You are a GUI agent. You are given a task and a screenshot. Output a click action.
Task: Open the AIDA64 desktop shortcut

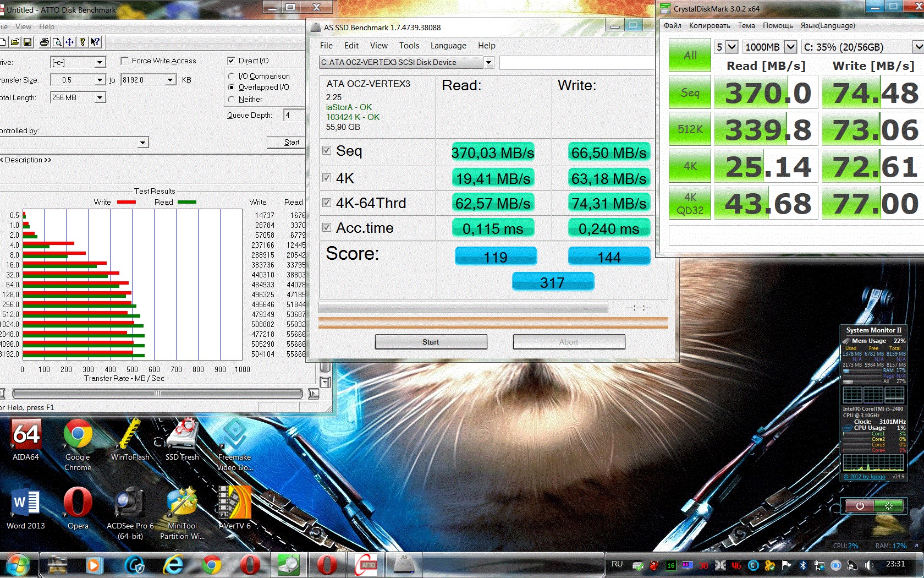tap(26, 440)
